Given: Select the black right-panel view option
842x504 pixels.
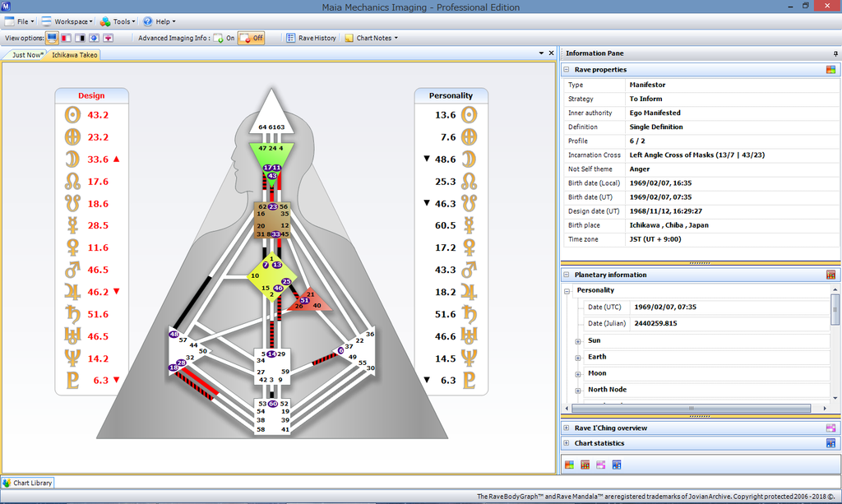Looking at the screenshot, I should pyautogui.click(x=80, y=38).
